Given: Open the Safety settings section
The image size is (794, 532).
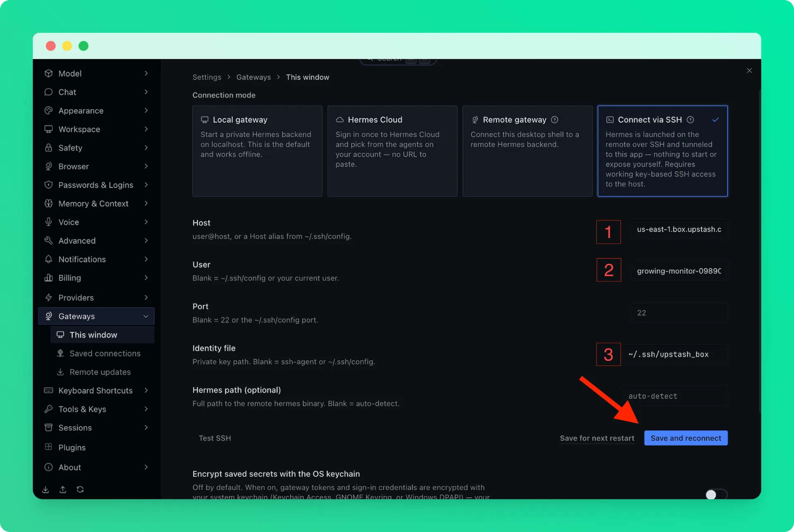Looking at the screenshot, I should point(96,148).
